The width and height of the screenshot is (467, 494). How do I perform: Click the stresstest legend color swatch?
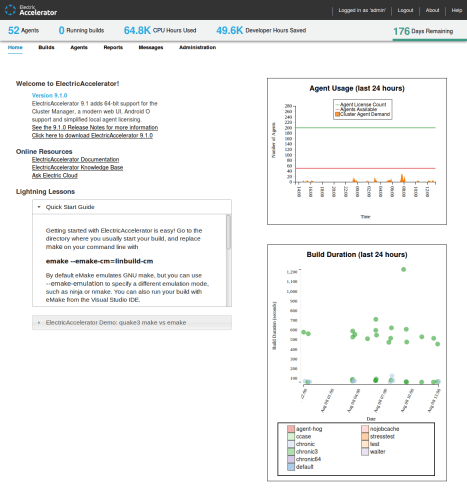(x=365, y=436)
